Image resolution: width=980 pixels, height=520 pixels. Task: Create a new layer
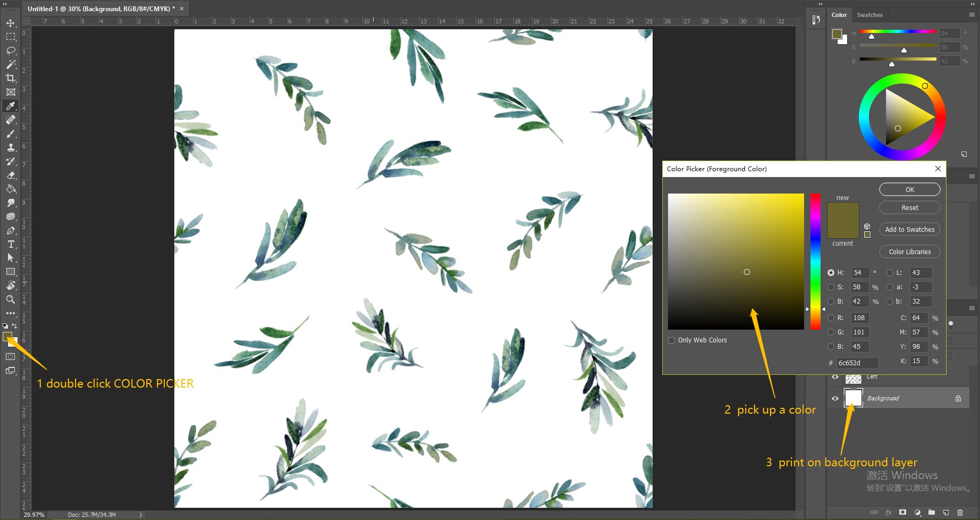coord(946,513)
